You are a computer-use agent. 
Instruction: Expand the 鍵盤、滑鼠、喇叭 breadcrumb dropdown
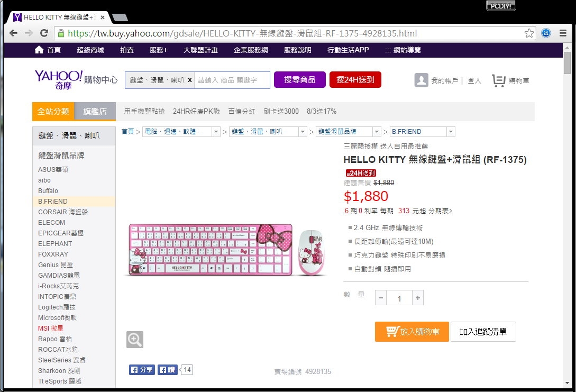pyautogui.click(x=303, y=132)
